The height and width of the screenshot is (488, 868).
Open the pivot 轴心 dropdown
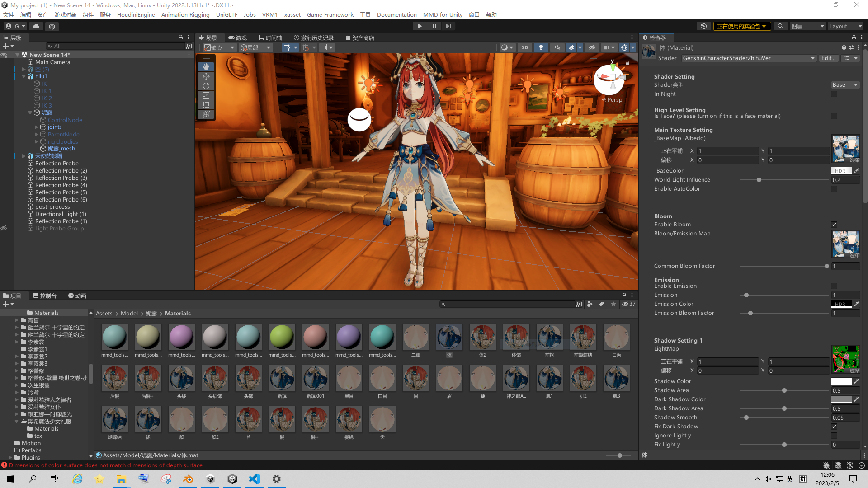[219, 47]
